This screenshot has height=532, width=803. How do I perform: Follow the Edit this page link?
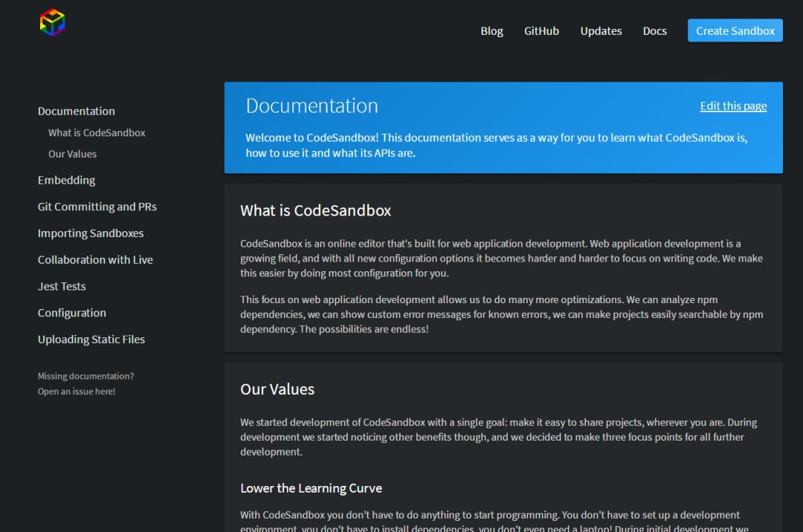point(733,106)
